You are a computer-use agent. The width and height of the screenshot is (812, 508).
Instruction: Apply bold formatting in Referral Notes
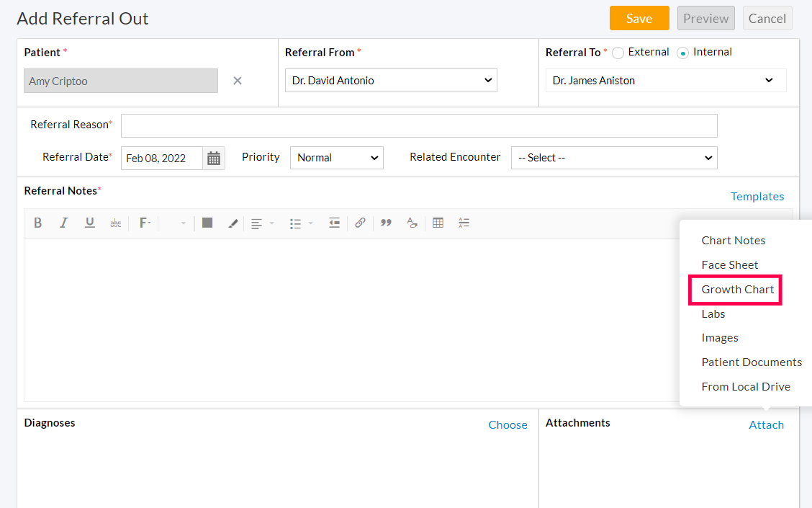(x=37, y=223)
